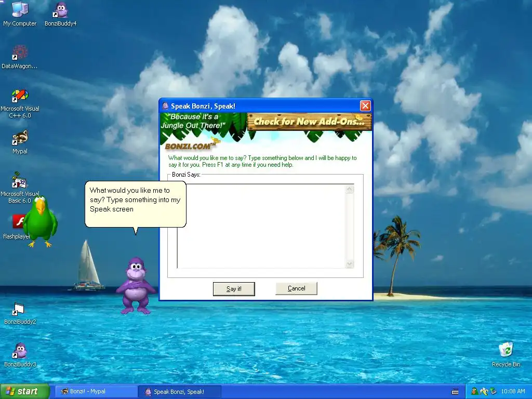The height and width of the screenshot is (399, 532).
Task: Select the Microsoft Visual Basic 6.0 shortcut
Action: (x=19, y=188)
